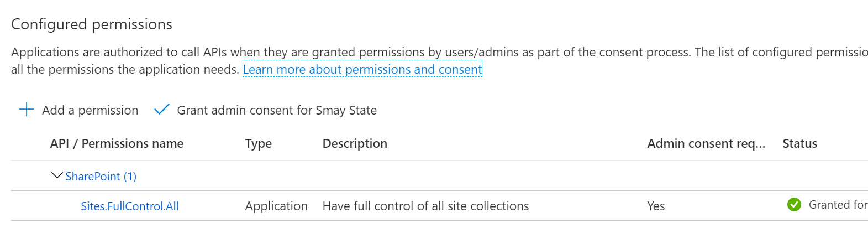Collapse the SharePoint group chevron
The height and width of the screenshot is (238, 868).
pos(57,175)
